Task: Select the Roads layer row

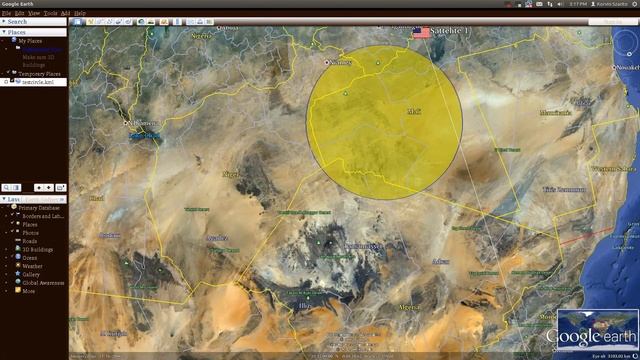Action: pos(30,241)
